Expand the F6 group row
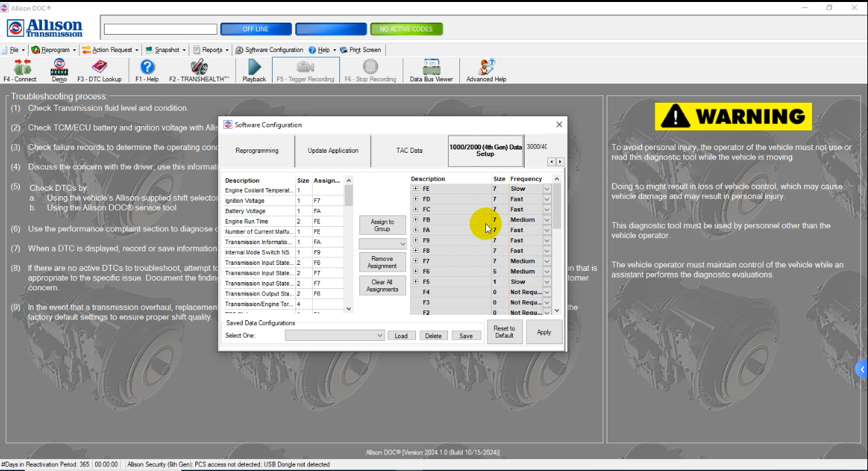868x471 pixels. 415,272
